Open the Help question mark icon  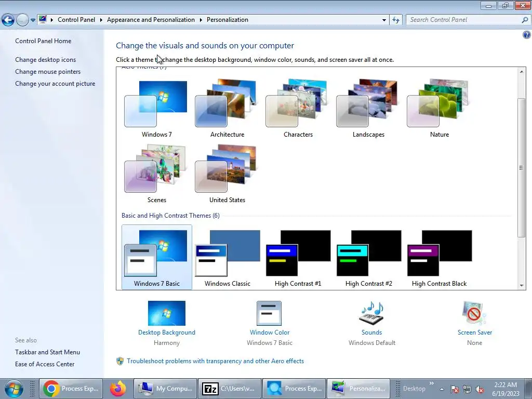527,35
